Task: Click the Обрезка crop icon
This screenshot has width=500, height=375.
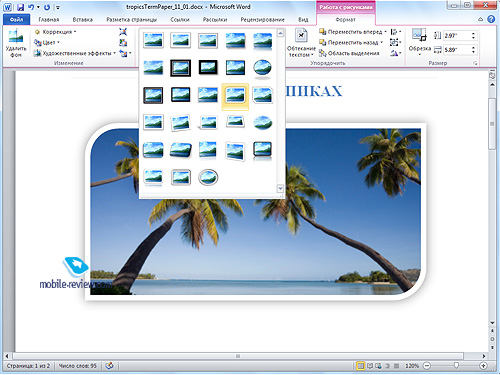Action: pos(419,35)
